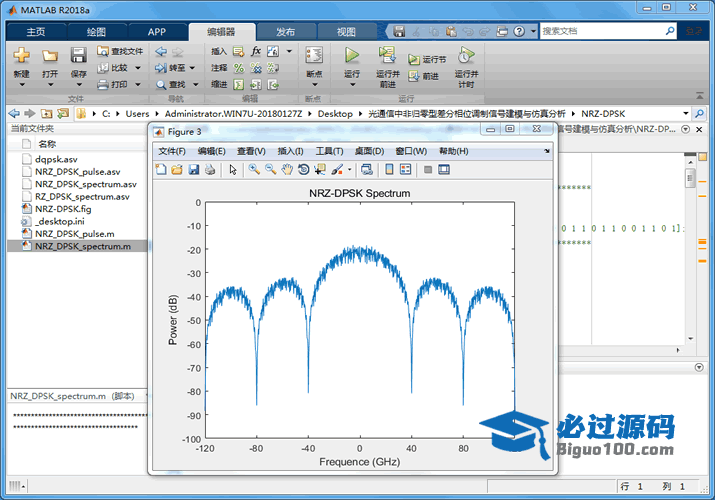Open Figure 3's File (文件) menu
This screenshot has height=500, width=715.
172,151
